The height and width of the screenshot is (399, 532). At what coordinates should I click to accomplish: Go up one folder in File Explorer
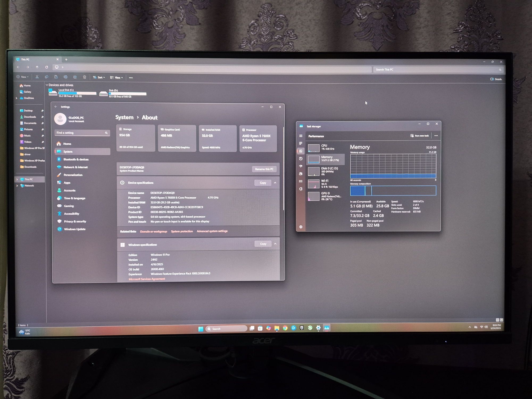(x=37, y=67)
